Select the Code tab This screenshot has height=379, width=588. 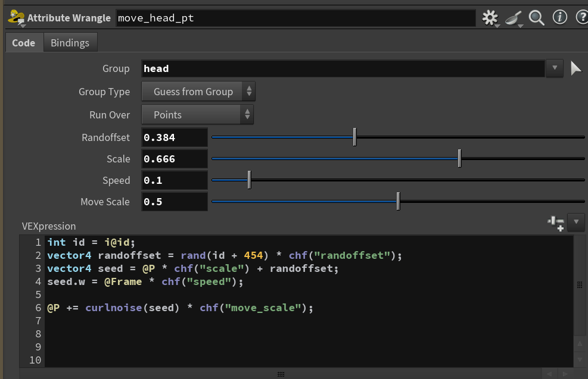click(24, 43)
